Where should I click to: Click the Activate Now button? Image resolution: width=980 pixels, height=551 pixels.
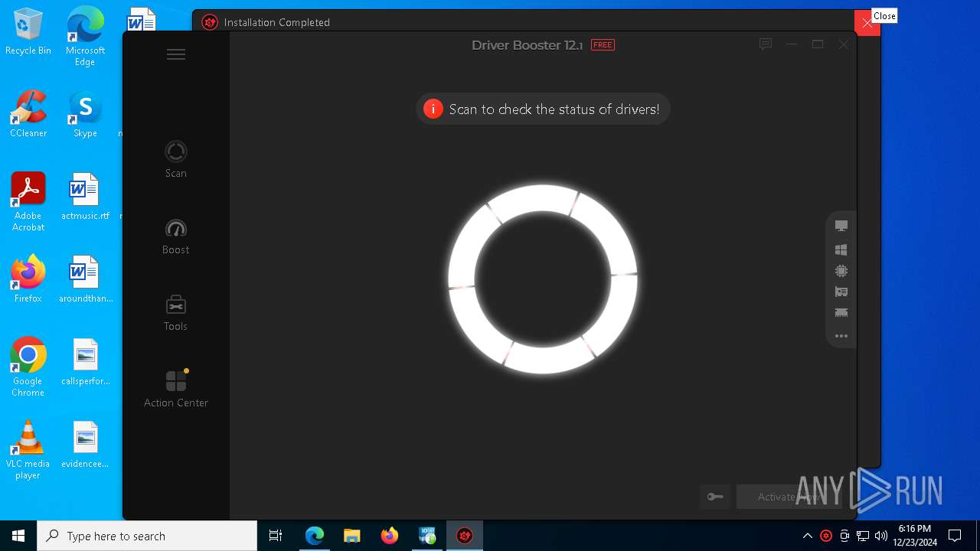click(789, 497)
